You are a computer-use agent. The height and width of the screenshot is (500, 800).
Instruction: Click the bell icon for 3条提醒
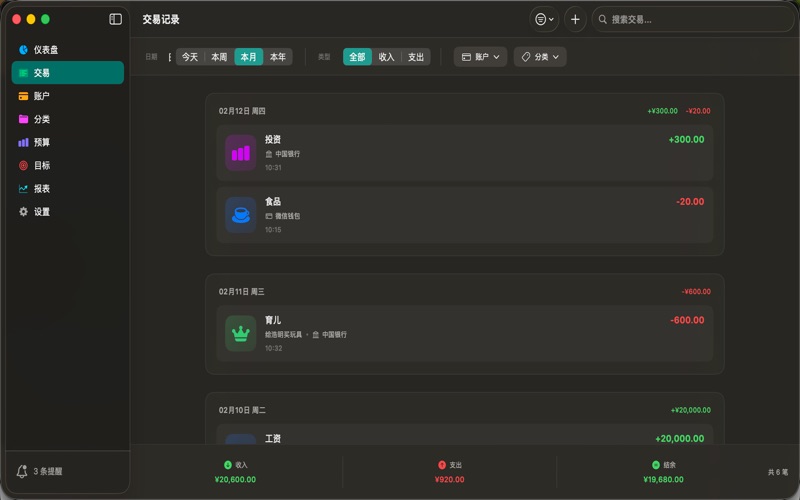22,471
